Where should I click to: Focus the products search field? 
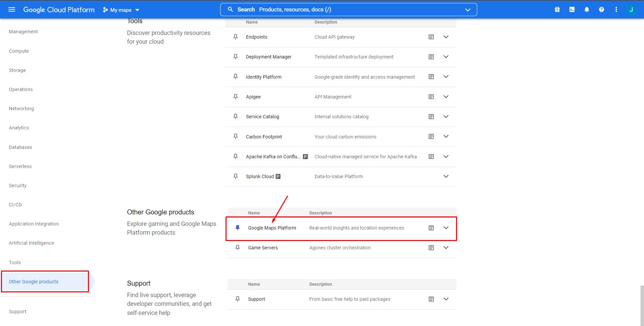point(348,10)
